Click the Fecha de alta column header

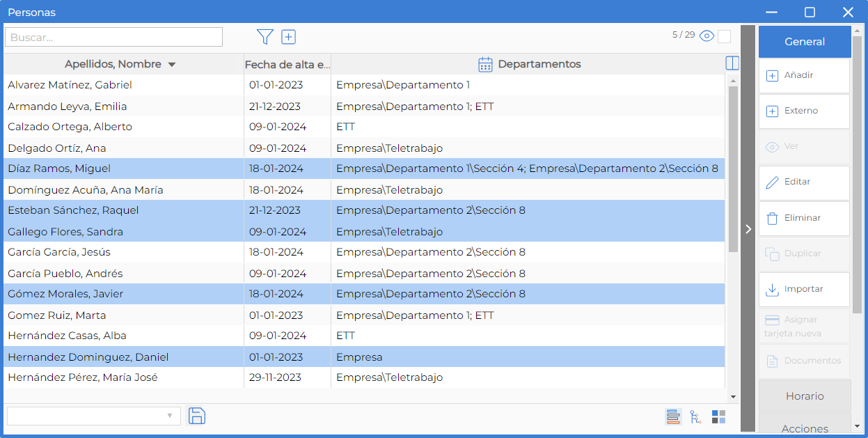click(x=287, y=64)
